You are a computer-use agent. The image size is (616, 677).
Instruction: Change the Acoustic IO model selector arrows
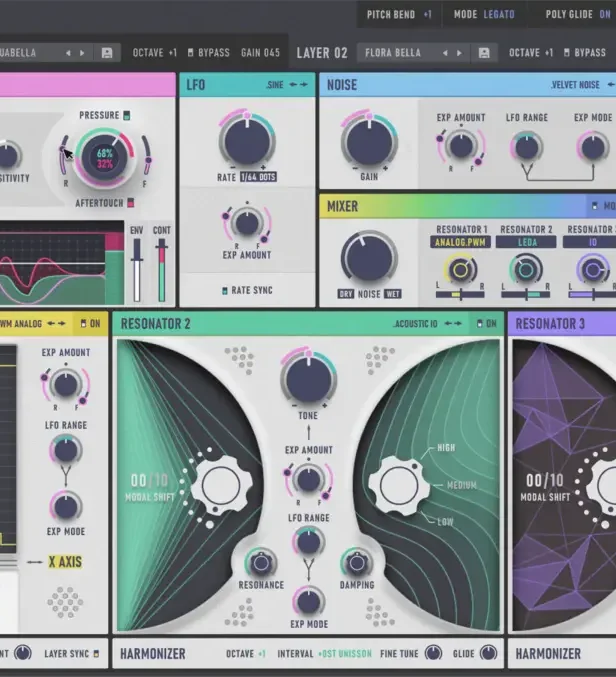(x=453, y=323)
